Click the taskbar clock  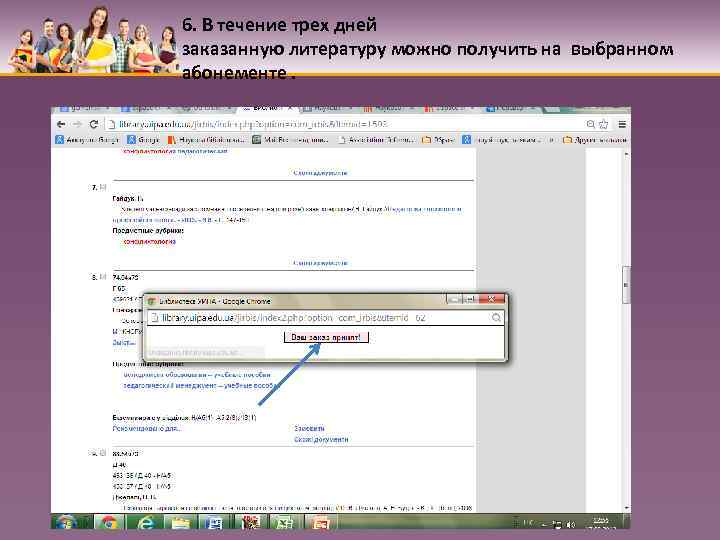[x=601, y=523]
